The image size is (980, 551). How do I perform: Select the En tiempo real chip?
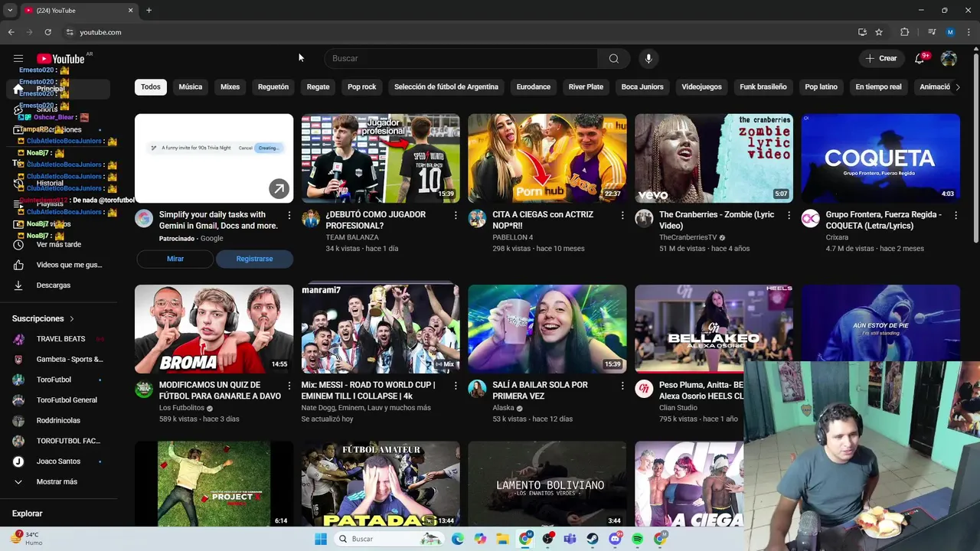(x=878, y=86)
